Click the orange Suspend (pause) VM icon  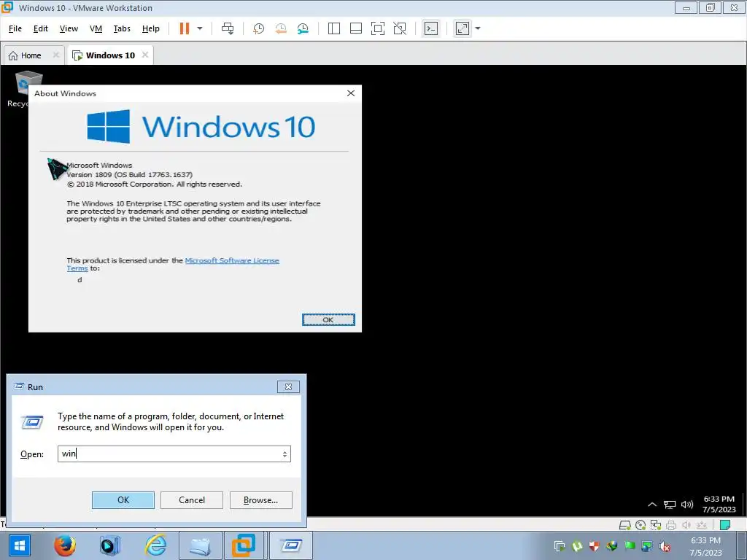click(x=185, y=28)
